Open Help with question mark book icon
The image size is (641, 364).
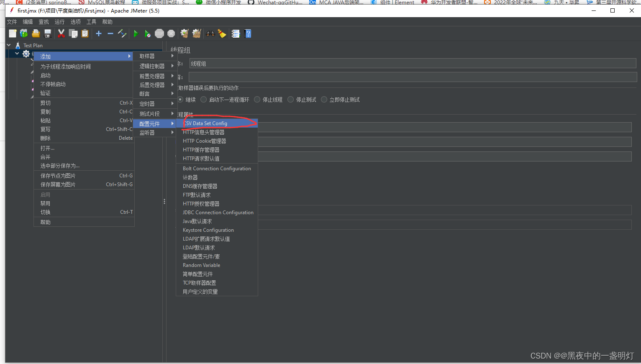[x=248, y=33]
